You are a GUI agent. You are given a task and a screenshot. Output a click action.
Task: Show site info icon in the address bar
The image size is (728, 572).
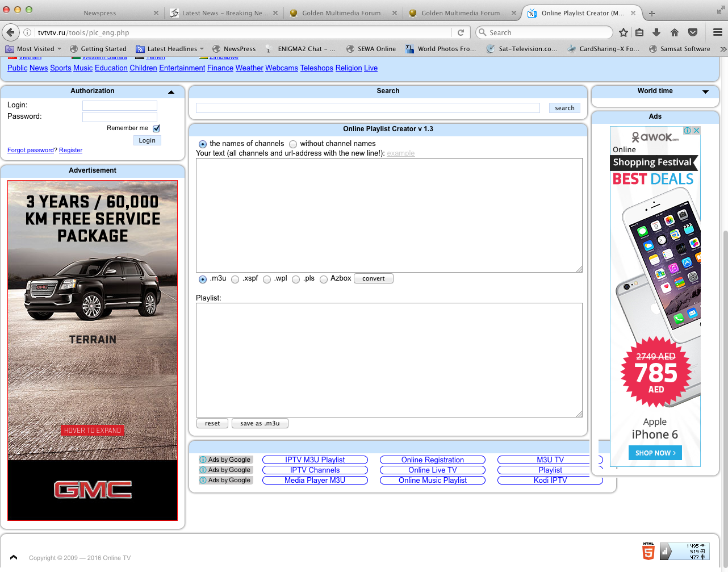coord(27,32)
